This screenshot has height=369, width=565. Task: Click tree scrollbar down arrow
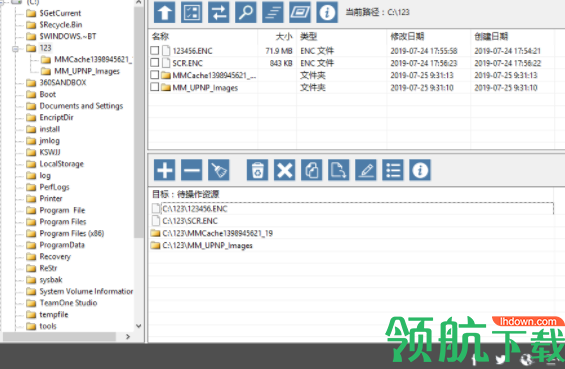(x=139, y=326)
